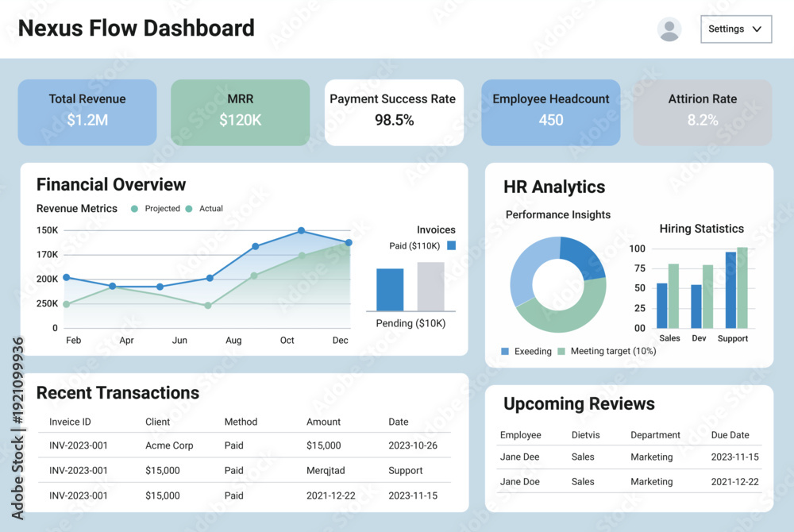Click the Settings dropdown chevron arrow
The width and height of the screenshot is (794, 532).
pyautogui.click(x=757, y=29)
